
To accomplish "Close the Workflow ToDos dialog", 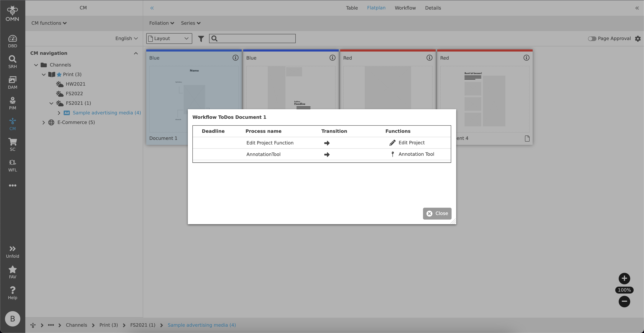I will coord(437,213).
